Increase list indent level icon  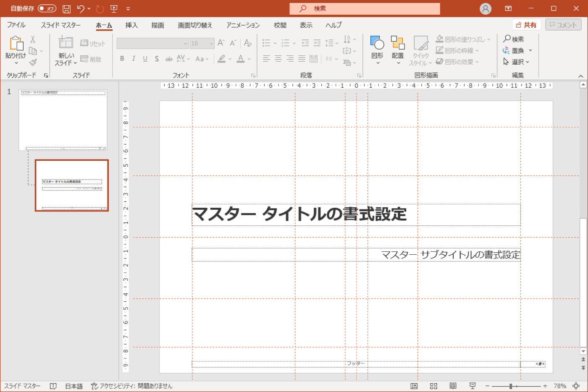click(317, 43)
